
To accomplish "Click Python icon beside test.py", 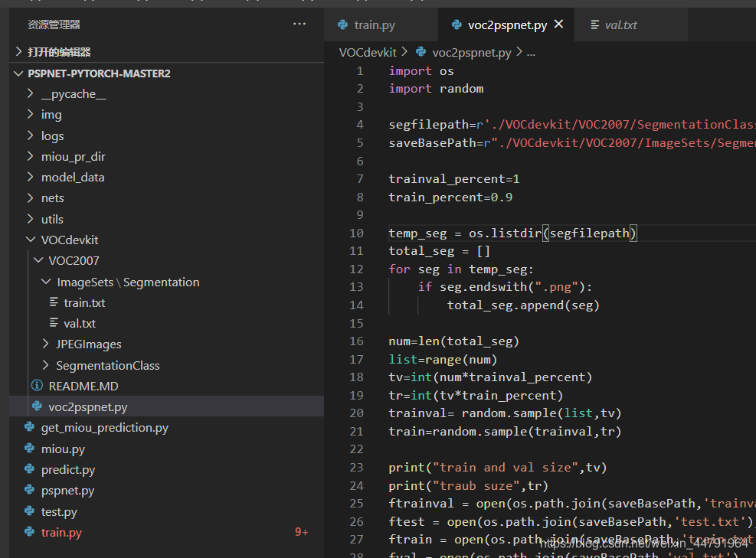I will click(29, 511).
